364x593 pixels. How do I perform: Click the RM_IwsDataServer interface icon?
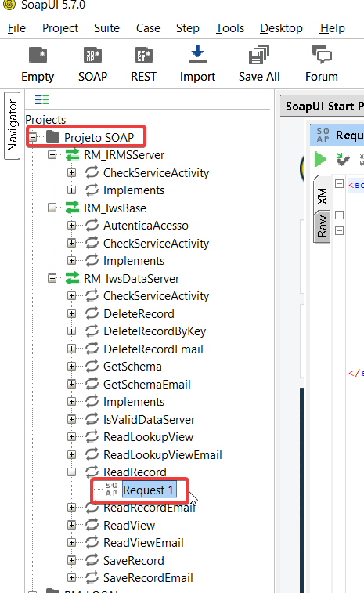coord(72,278)
